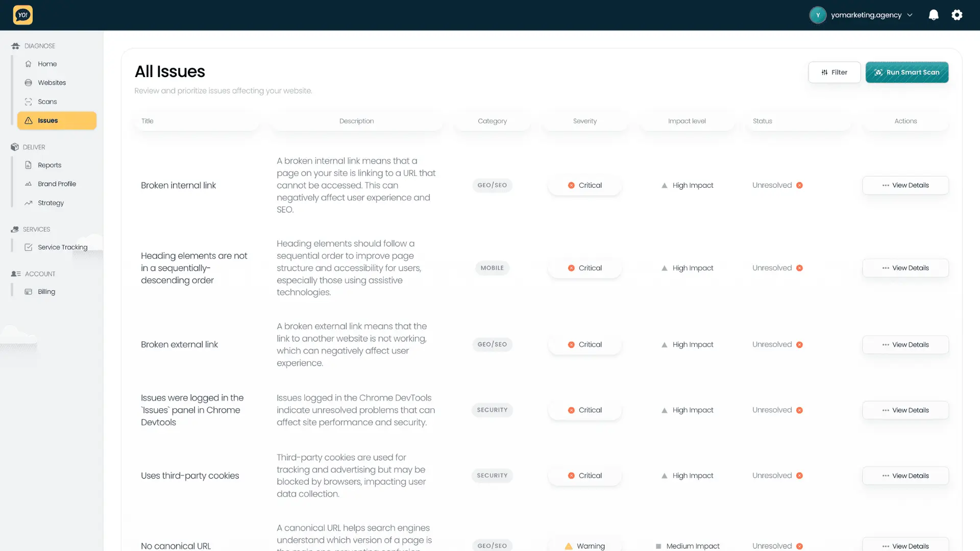Open Brand Profile page

point(57,184)
